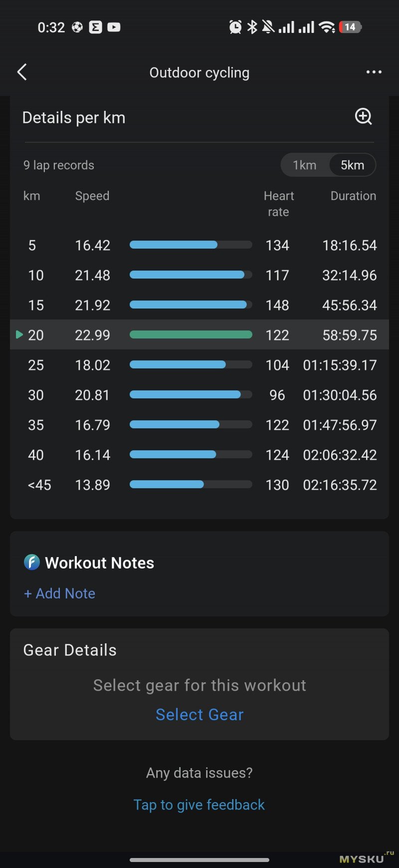This screenshot has width=399, height=868.
Task: Select the 5km lap segment
Action: point(352,165)
